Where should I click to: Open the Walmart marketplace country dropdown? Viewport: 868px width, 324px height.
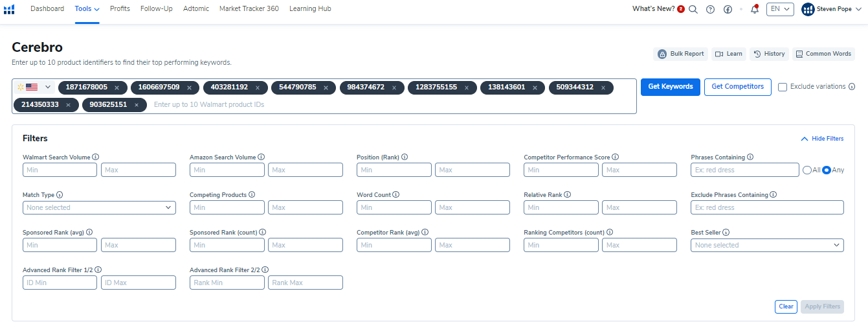[35, 87]
